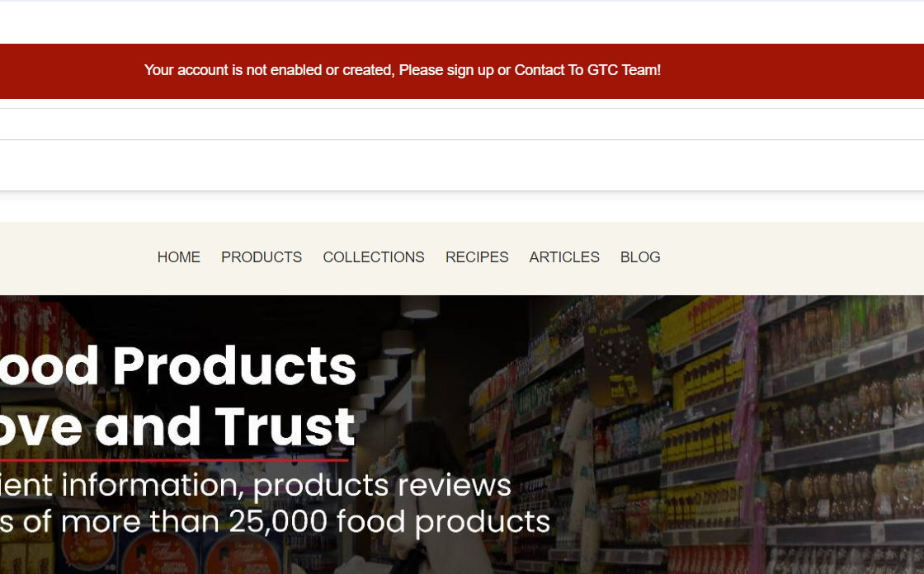Select COLLECTIONS in the navigation bar
Screen dimensions: 924x574
click(x=374, y=257)
